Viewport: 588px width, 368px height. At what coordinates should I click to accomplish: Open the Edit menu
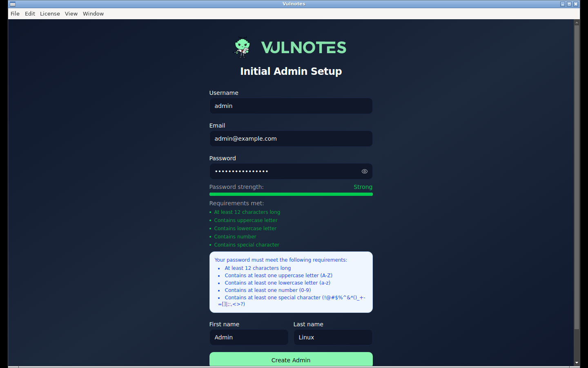[x=30, y=13]
